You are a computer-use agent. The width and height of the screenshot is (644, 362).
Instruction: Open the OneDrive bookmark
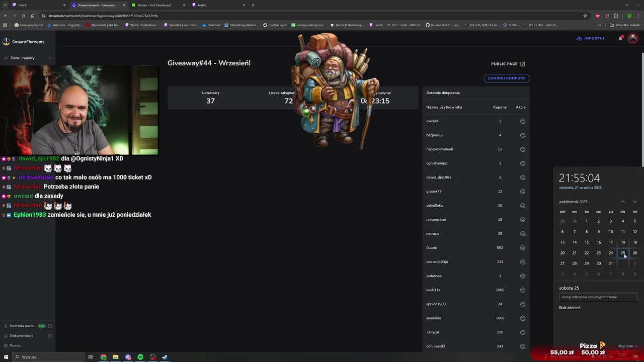(211, 25)
